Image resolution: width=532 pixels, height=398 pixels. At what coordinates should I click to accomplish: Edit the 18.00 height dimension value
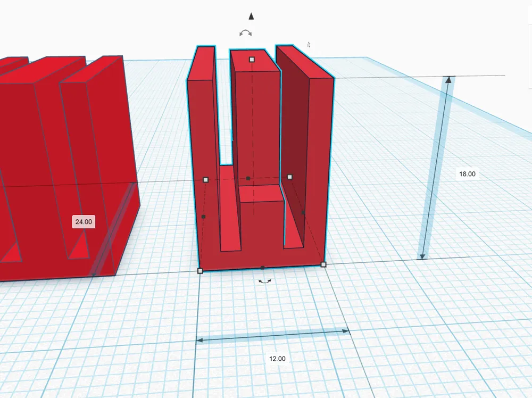point(467,174)
